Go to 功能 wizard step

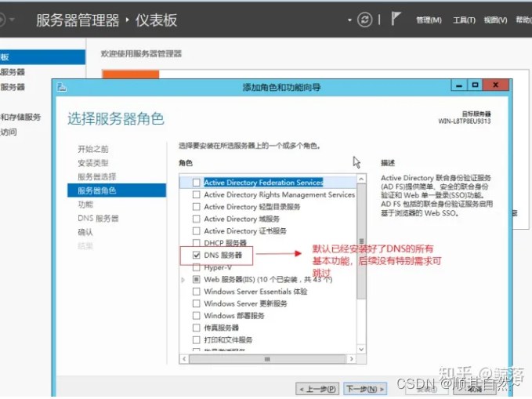85,205
